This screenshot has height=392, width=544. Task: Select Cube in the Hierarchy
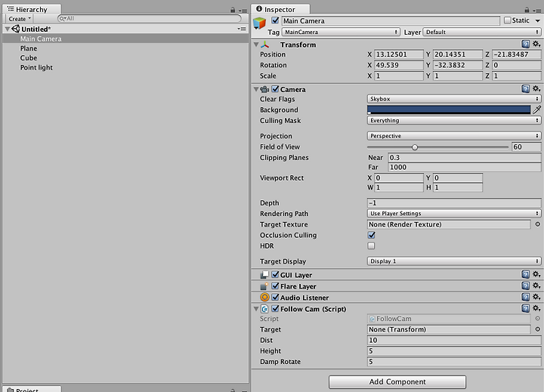click(x=29, y=58)
